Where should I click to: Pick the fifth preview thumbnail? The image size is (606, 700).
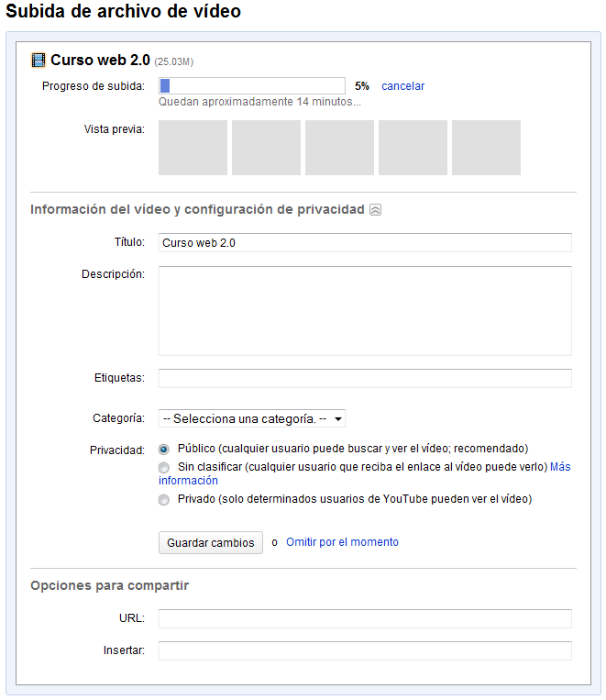click(x=486, y=148)
